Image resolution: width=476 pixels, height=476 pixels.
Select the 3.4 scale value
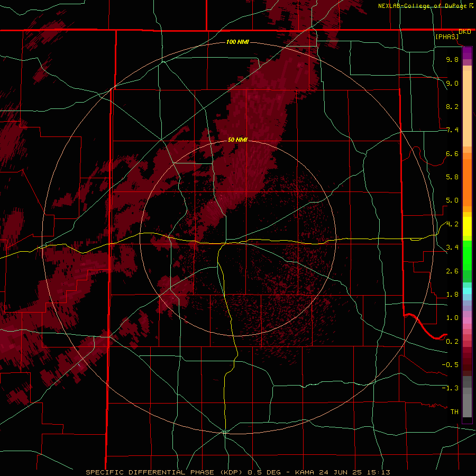coord(452,248)
